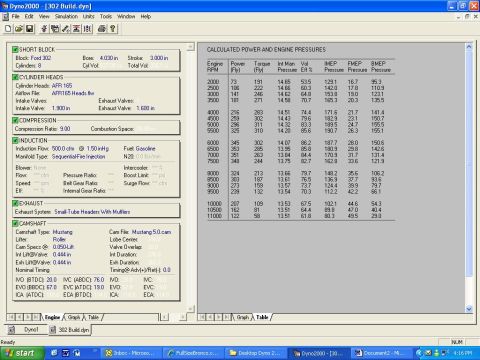Change Fuel type value Gasoline
The image size is (480, 360).
click(x=145, y=149)
